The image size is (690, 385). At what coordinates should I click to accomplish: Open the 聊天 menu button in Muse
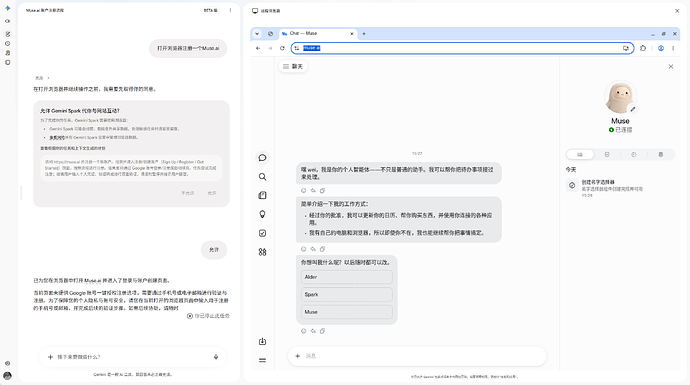293,66
